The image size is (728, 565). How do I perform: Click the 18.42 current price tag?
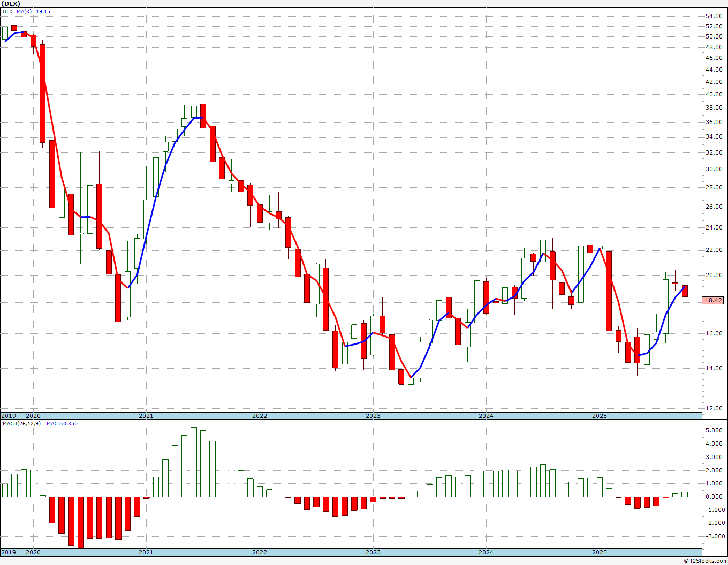[x=714, y=301]
